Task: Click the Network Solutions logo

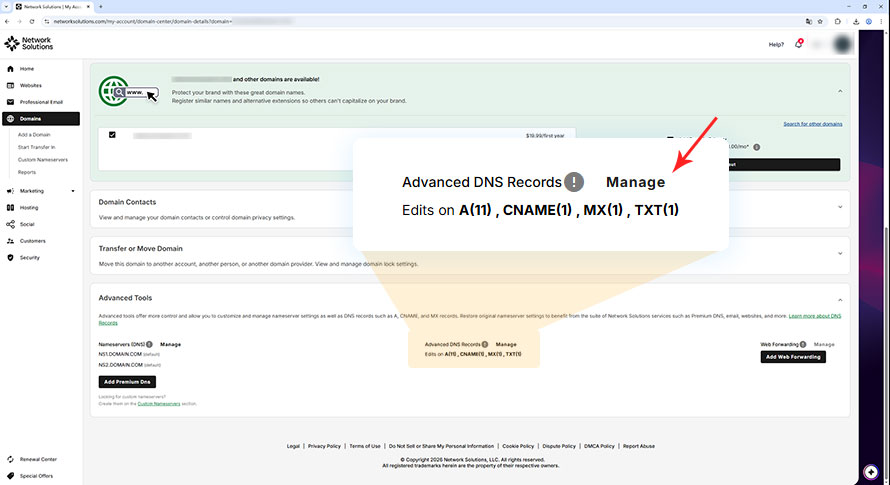Action: [x=28, y=43]
